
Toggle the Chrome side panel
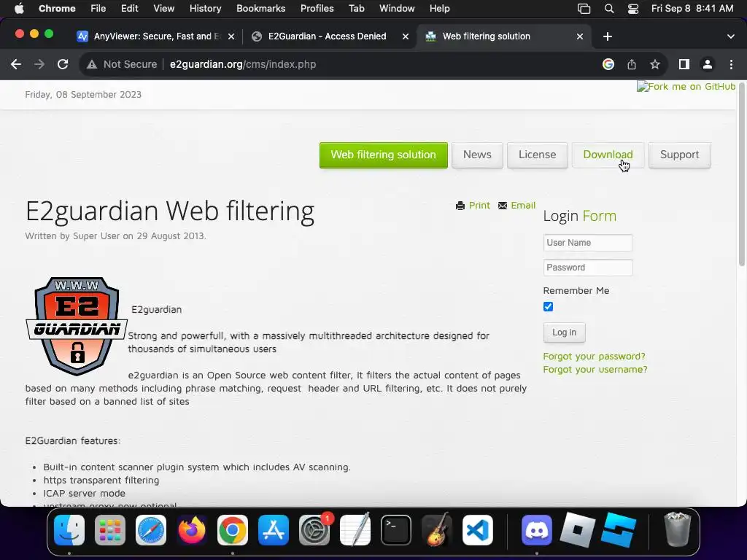coord(684,64)
